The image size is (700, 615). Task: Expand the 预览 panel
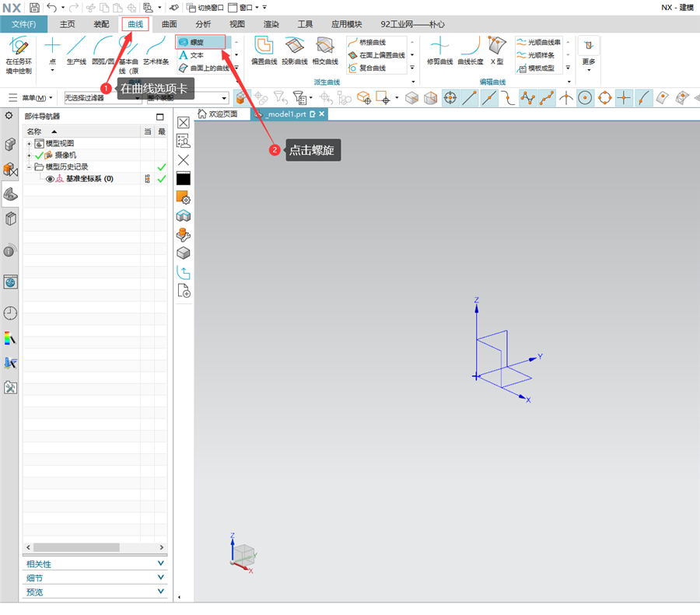coord(95,592)
